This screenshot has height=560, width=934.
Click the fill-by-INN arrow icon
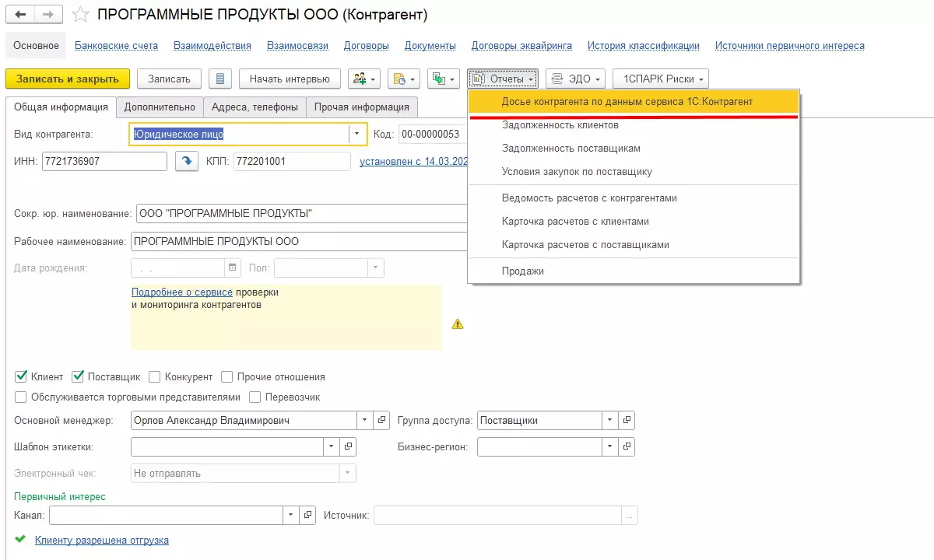(x=186, y=161)
